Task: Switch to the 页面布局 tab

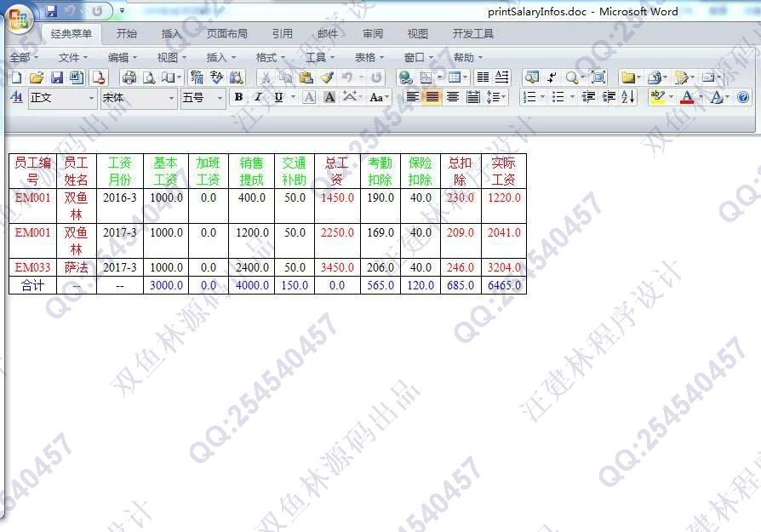Action: pos(227,33)
